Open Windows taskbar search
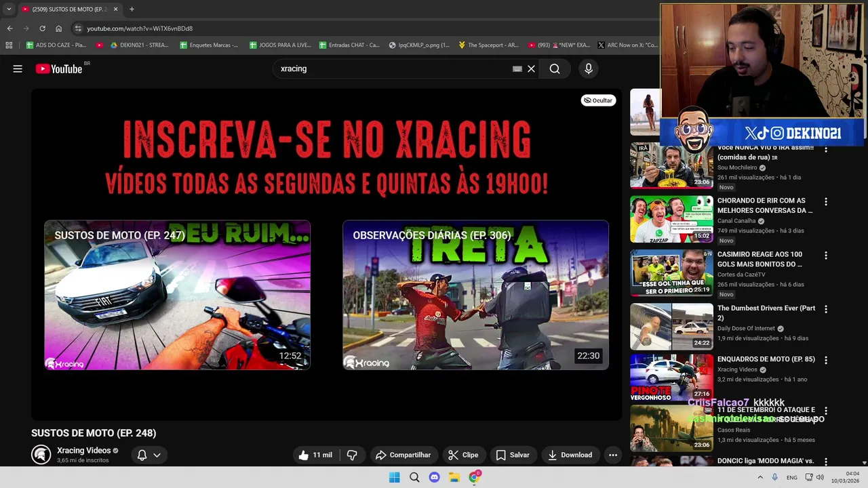 click(x=414, y=477)
